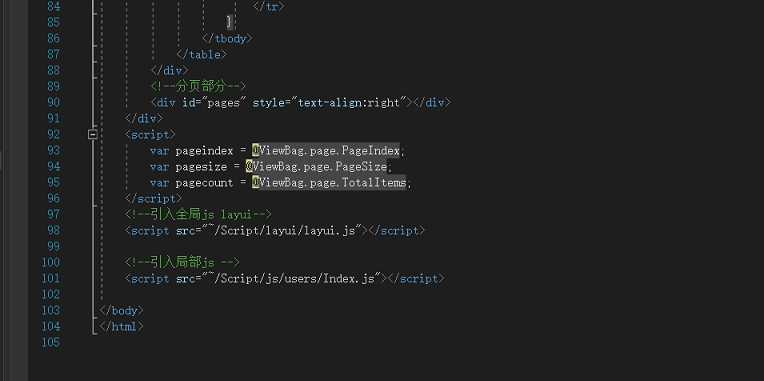Select line number 95 in the gutter
764x381 pixels.
coord(54,183)
